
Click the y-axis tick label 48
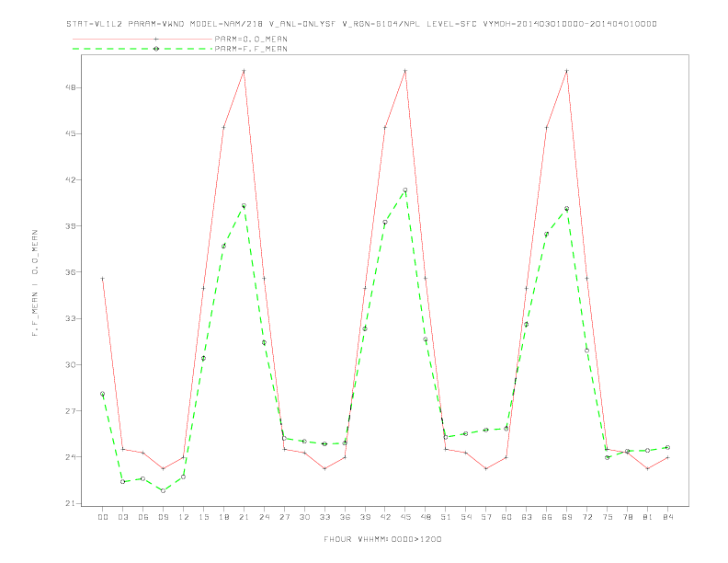click(x=70, y=87)
